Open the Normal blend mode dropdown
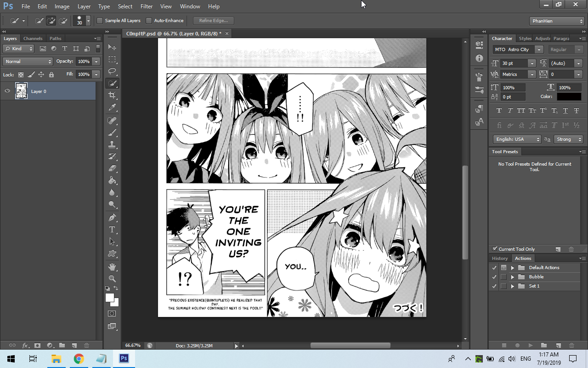The width and height of the screenshot is (588, 368). [28, 61]
